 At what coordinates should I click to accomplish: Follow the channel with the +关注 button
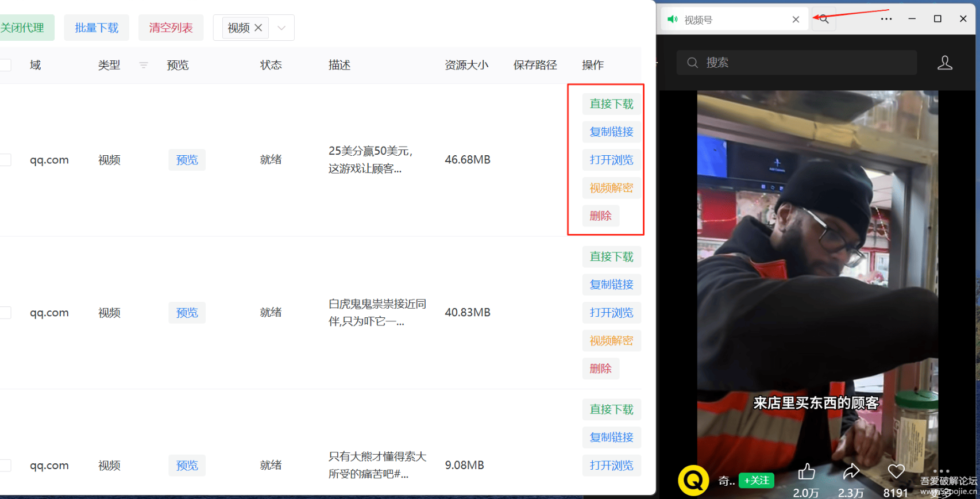[756, 481]
